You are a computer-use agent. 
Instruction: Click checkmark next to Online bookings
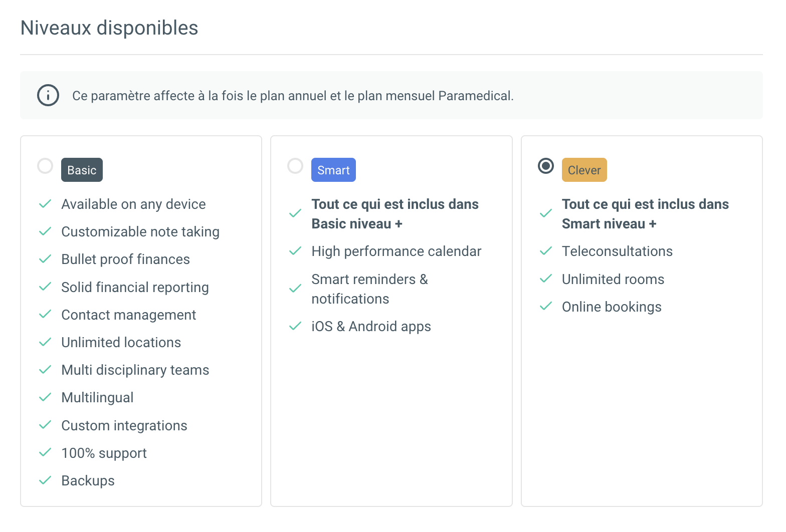click(x=546, y=307)
